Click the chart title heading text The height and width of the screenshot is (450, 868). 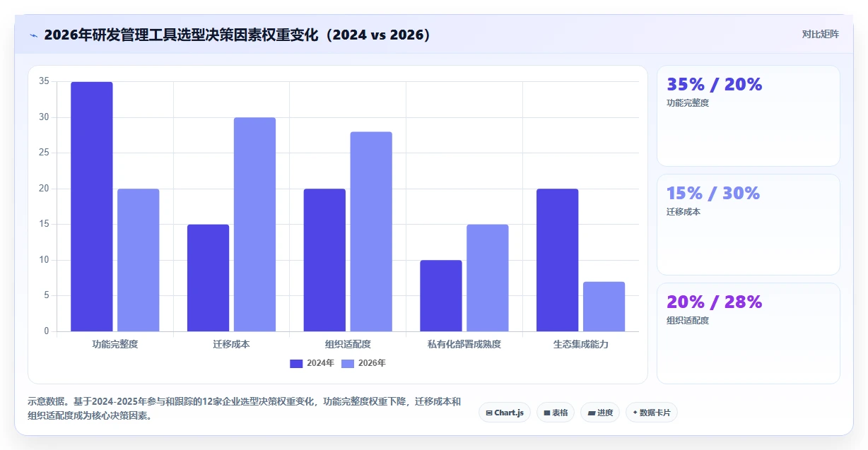click(x=237, y=35)
